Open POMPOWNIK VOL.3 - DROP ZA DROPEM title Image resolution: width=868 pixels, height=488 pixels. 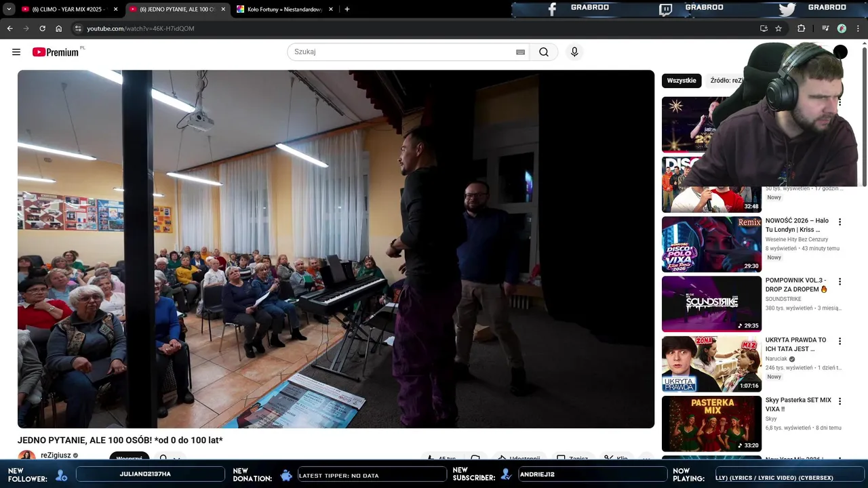click(796, 285)
